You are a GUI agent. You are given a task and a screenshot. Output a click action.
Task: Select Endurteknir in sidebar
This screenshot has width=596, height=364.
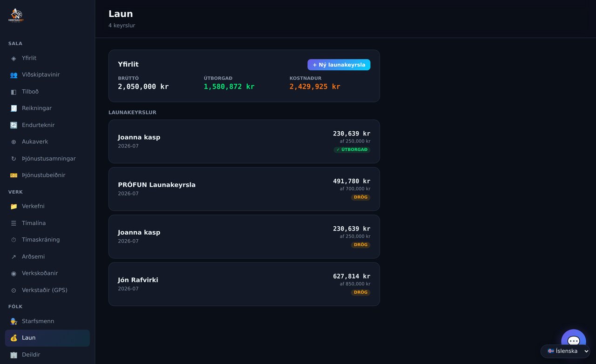(47, 125)
